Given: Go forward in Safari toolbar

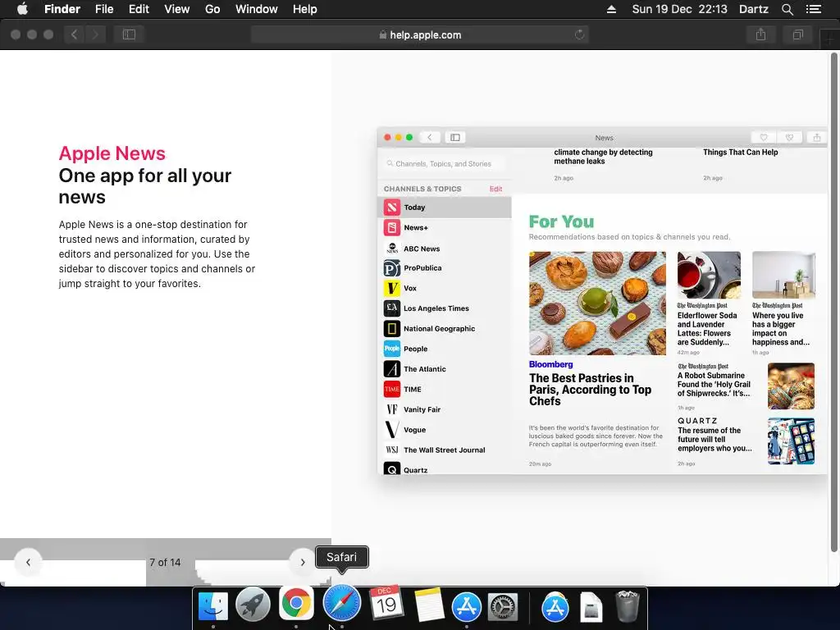Looking at the screenshot, I should click(x=95, y=34).
